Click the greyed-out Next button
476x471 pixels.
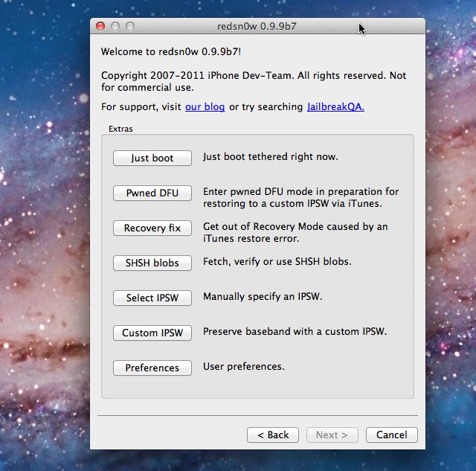[x=332, y=435]
